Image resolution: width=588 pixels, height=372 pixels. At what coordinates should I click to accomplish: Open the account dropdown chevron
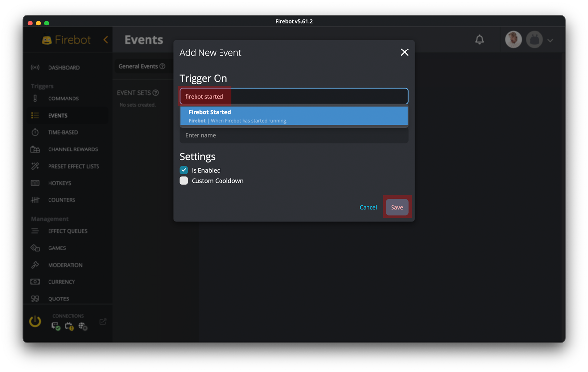point(550,40)
